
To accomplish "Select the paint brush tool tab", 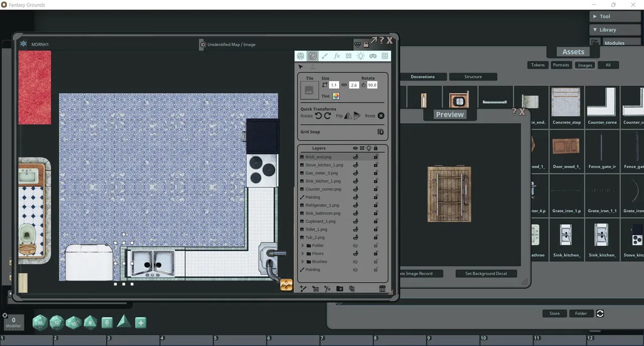I will tap(325, 56).
